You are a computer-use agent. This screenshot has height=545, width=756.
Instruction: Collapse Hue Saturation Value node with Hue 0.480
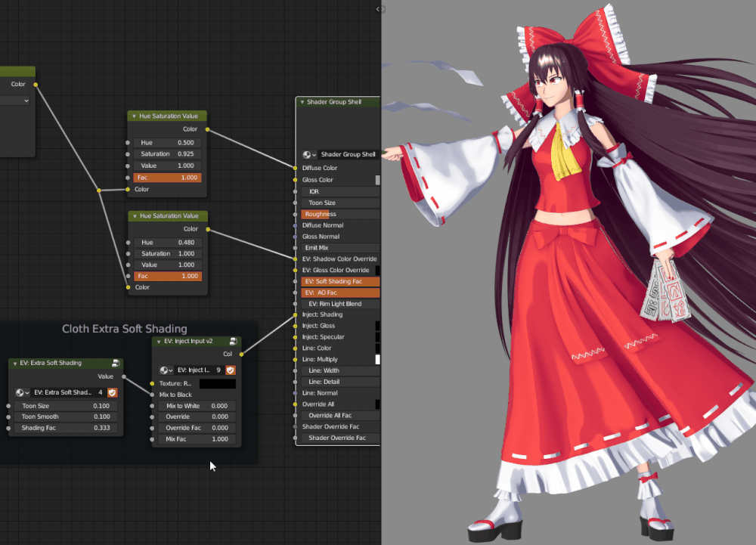click(x=135, y=216)
